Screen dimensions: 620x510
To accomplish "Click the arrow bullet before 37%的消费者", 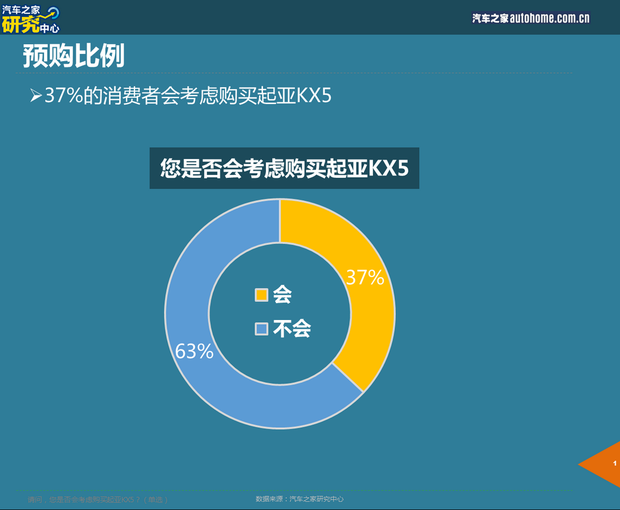I will 35,97.
